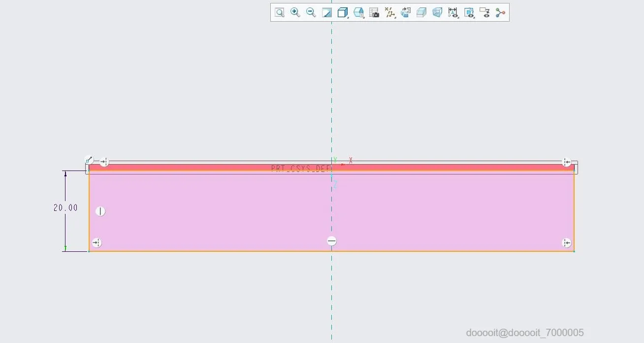Select the orange bottom edge of the sketch

(331, 251)
